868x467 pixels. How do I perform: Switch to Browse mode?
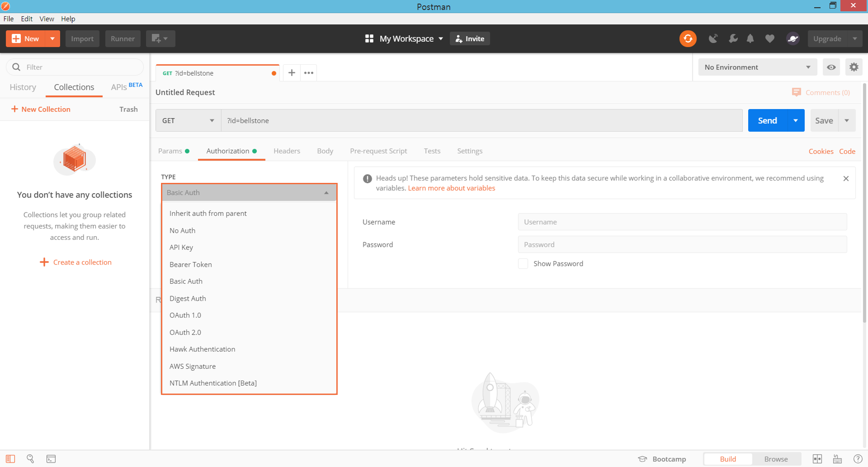776,459
